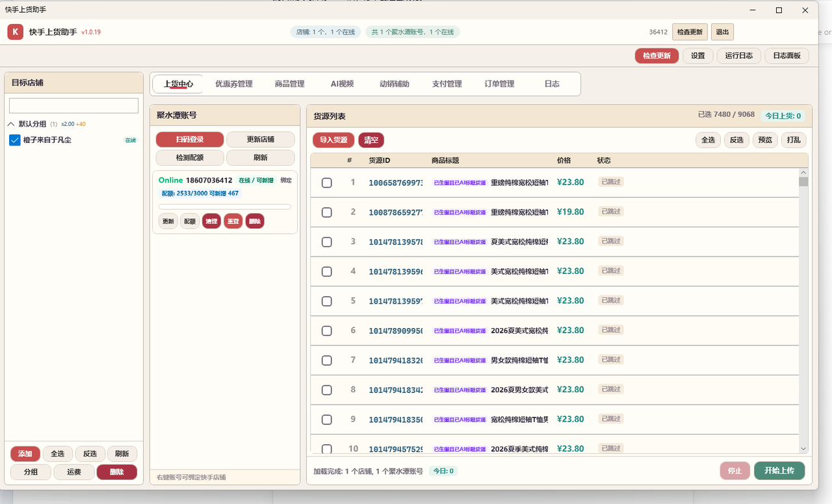
Task: Click the 运费 shipping button
Action: (x=74, y=472)
